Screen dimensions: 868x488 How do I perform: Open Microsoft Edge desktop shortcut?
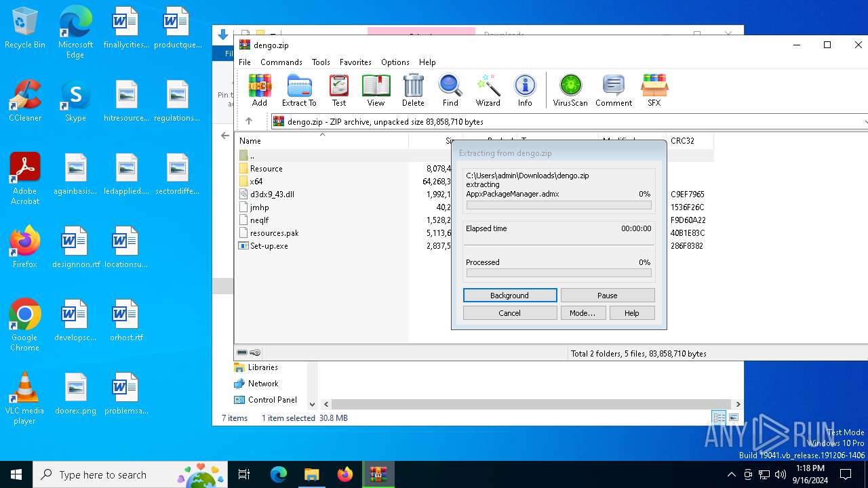click(75, 33)
